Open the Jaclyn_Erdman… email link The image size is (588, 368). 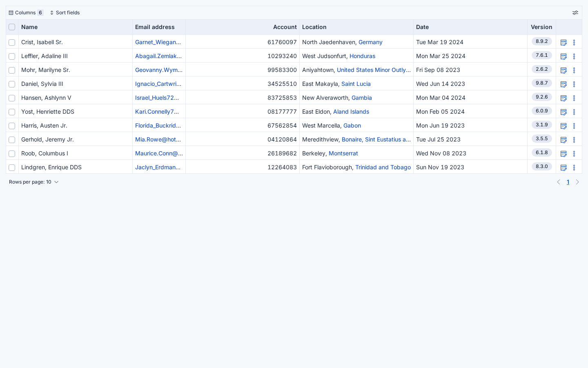[158, 167]
